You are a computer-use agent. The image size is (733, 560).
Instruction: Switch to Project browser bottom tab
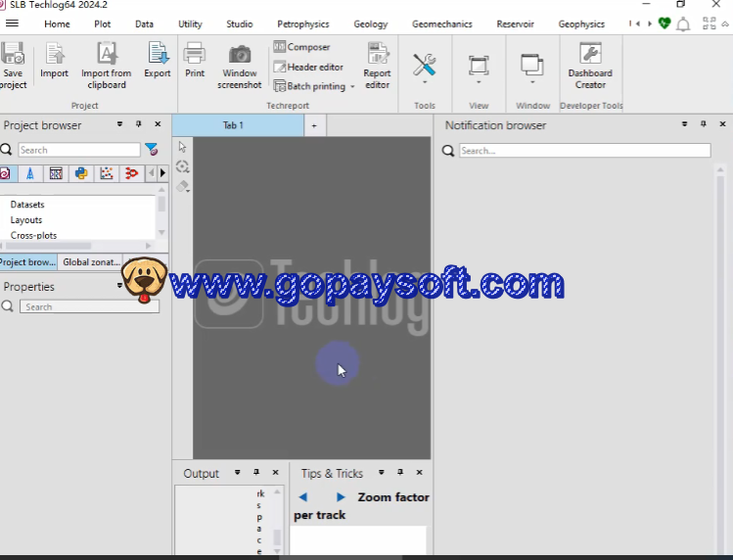27,262
